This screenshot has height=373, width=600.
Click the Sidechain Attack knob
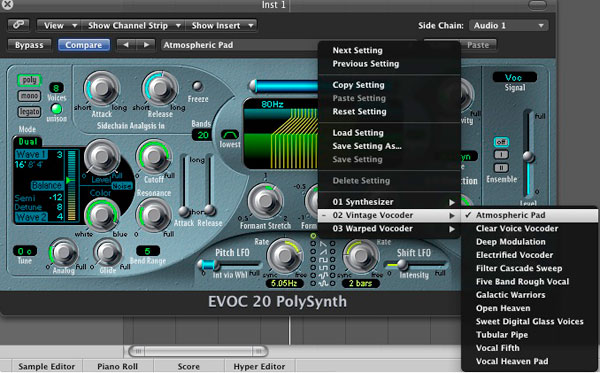click(101, 88)
